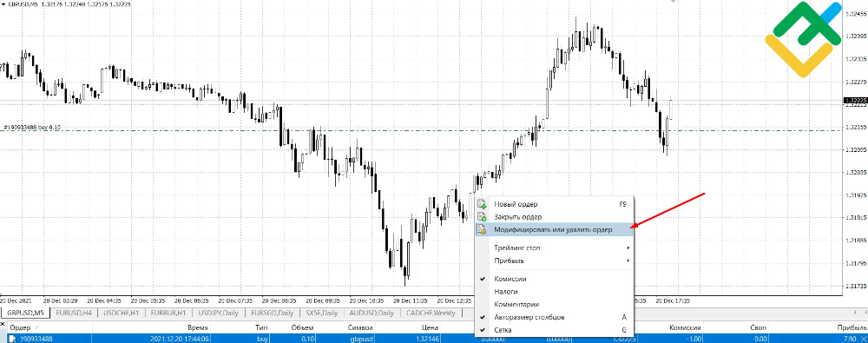Viewport: 868px width, 343px height.
Task: Click the Close Order icon in context menu
Action: pos(482,217)
